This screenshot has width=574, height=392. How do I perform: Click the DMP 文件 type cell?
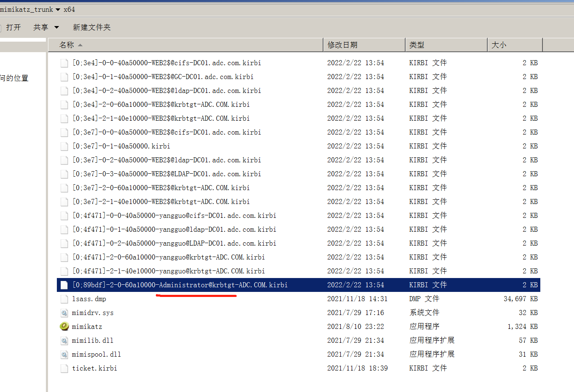coord(424,299)
